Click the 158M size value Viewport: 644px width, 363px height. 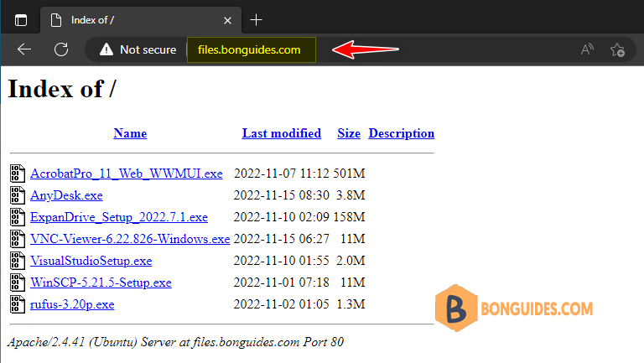(x=349, y=217)
